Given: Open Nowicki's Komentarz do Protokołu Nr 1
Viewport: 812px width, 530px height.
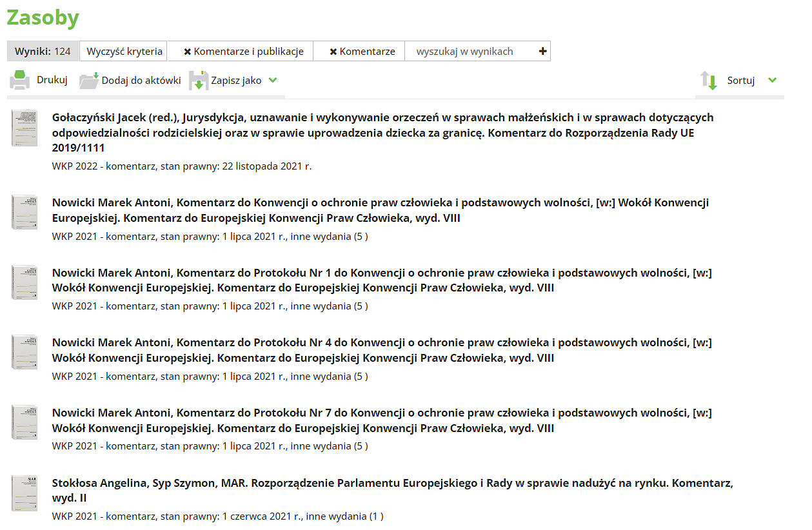Looking at the screenshot, I should tap(382, 280).
